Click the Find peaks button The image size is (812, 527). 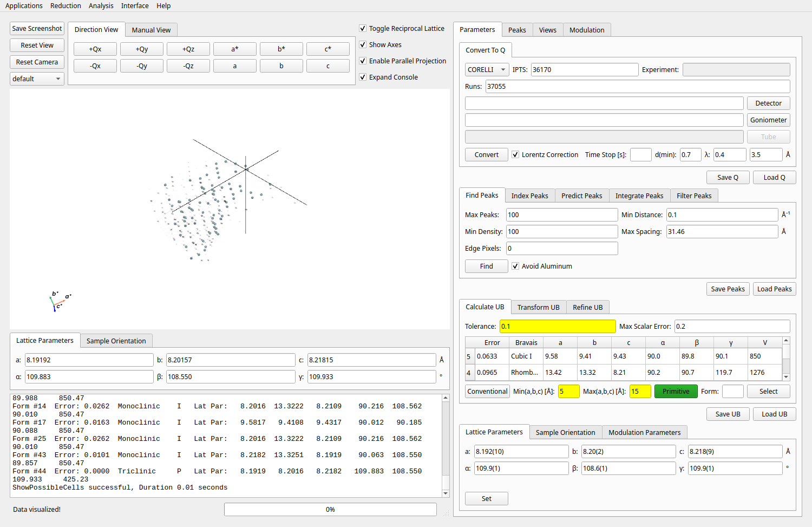click(x=487, y=266)
